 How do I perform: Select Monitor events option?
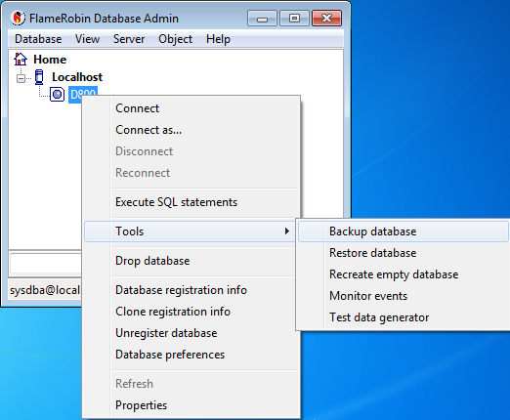pyautogui.click(x=404, y=296)
